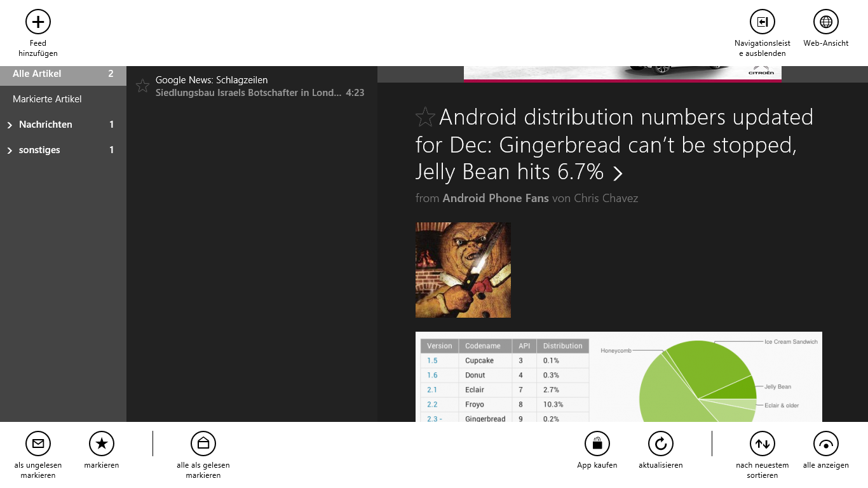Click the Distribution column header
868x488 pixels.
[x=563, y=346]
